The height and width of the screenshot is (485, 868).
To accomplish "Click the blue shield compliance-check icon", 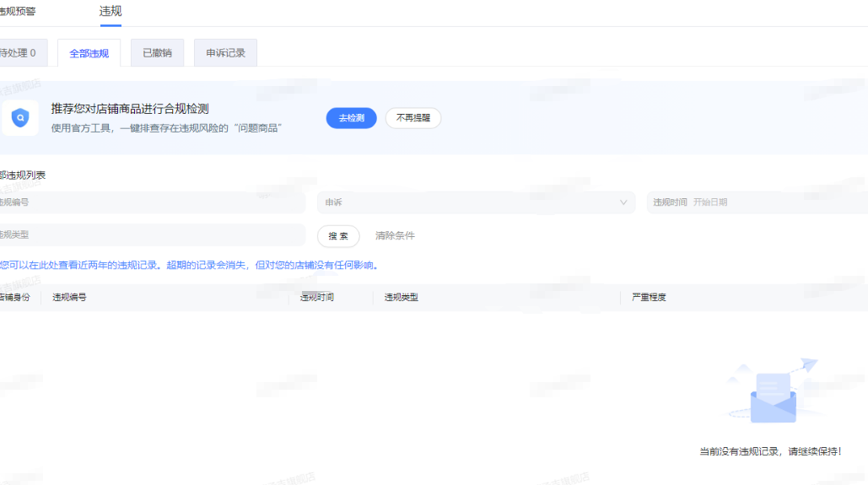I will coord(19,118).
